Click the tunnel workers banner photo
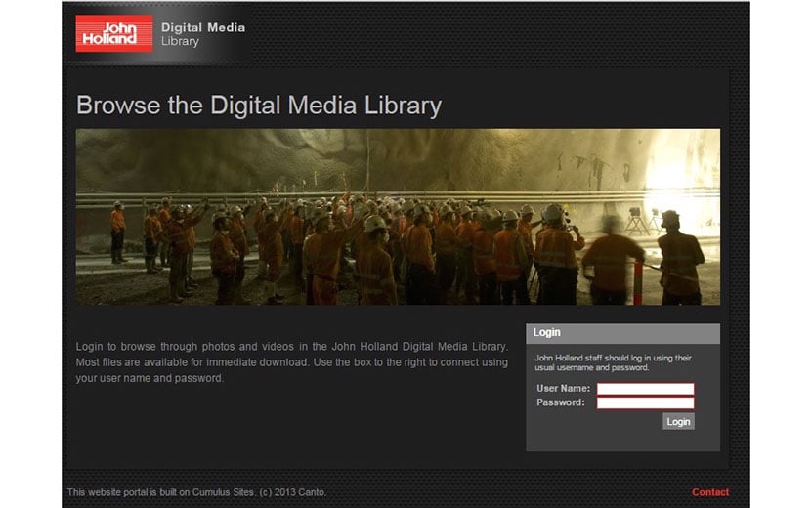This screenshot has height=508, width=812. point(398,217)
